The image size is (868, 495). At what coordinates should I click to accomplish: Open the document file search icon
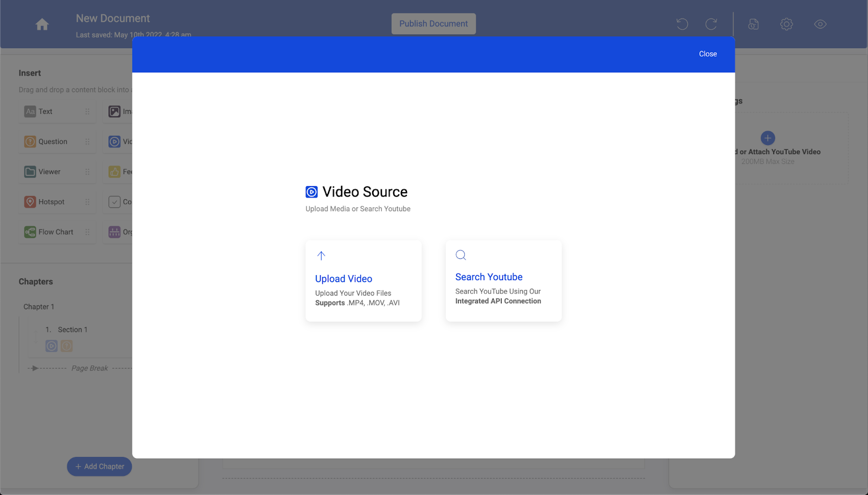click(754, 24)
